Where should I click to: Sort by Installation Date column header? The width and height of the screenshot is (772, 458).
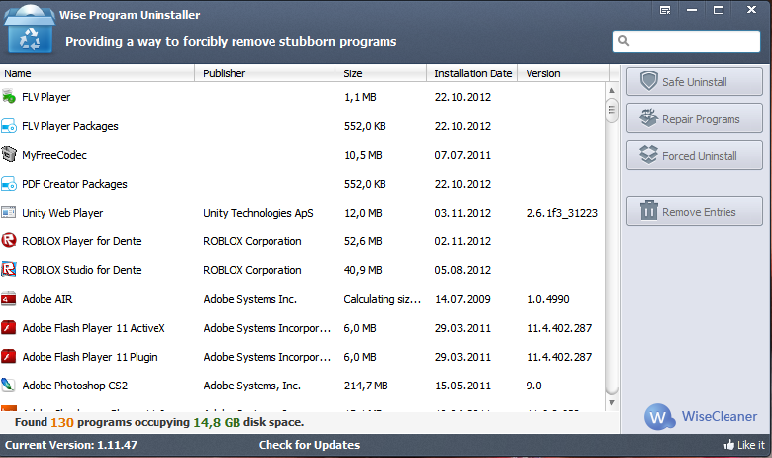point(472,74)
